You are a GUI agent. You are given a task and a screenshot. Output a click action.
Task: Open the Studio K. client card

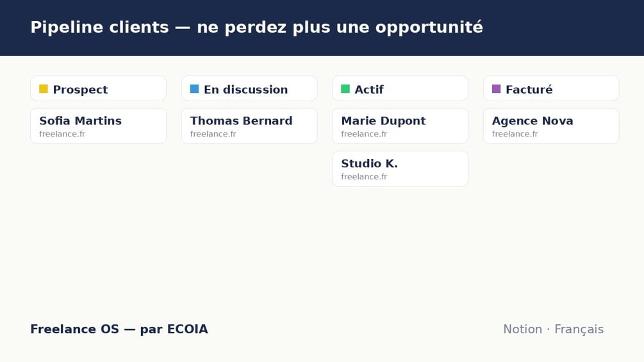coord(400,169)
